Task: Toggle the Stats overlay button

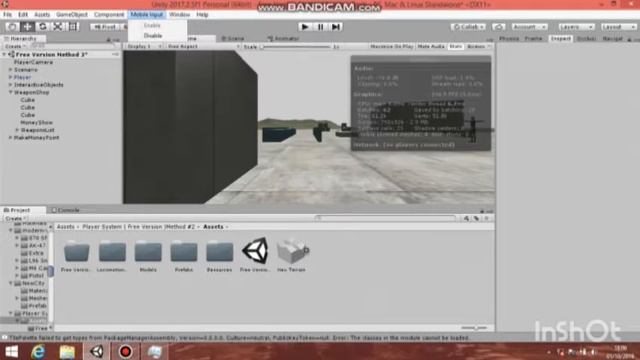Action: pyautogui.click(x=456, y=47)
